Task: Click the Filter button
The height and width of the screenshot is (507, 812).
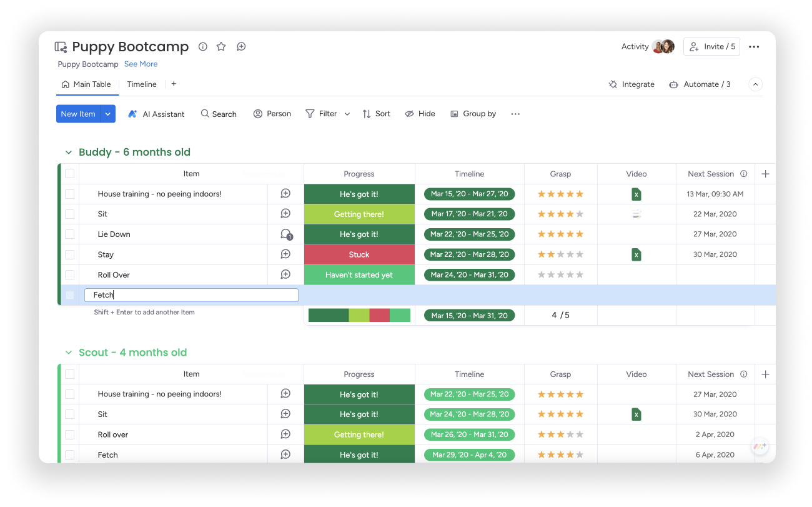Action: click(321, 114)
